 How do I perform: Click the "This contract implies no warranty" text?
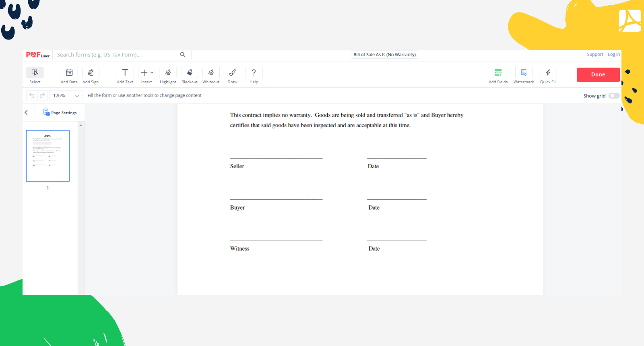pos(271,115)
